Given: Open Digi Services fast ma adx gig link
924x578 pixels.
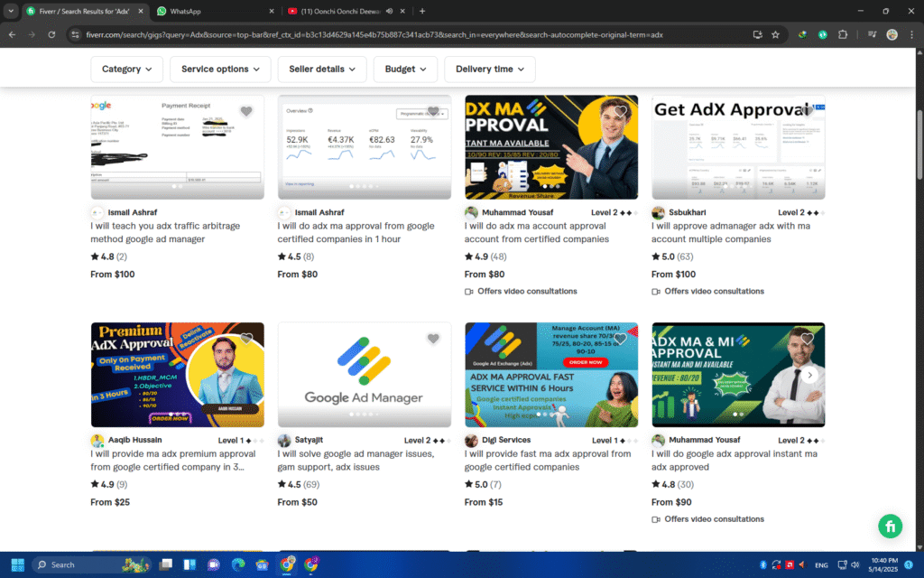Looking at the screenshot, I should pyautogui.click(x=532, y=461).
